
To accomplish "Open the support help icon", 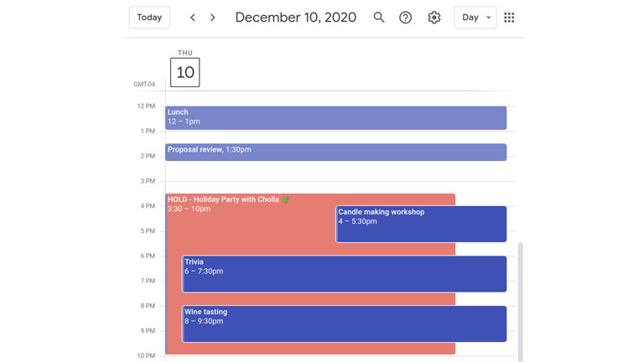I will [406, 18].
